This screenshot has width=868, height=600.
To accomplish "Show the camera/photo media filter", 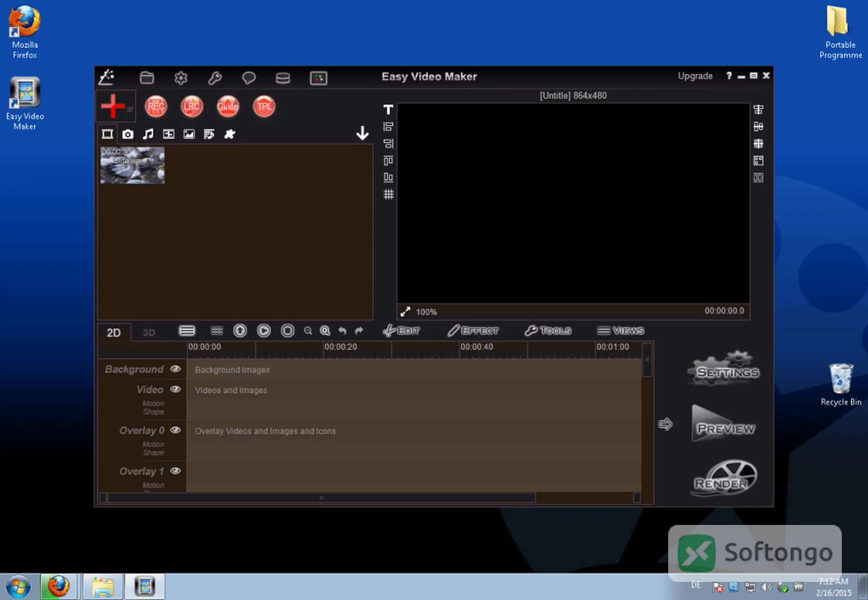I will point(128,134).
